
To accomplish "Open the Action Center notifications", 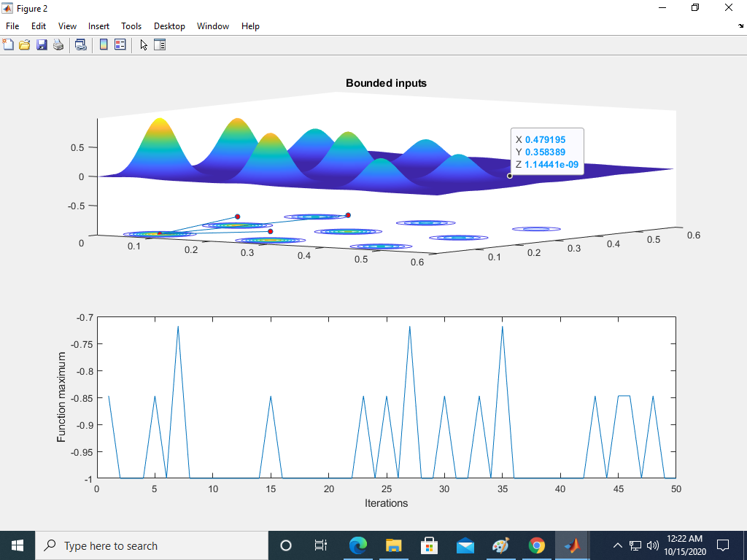I will coord(722,545).
